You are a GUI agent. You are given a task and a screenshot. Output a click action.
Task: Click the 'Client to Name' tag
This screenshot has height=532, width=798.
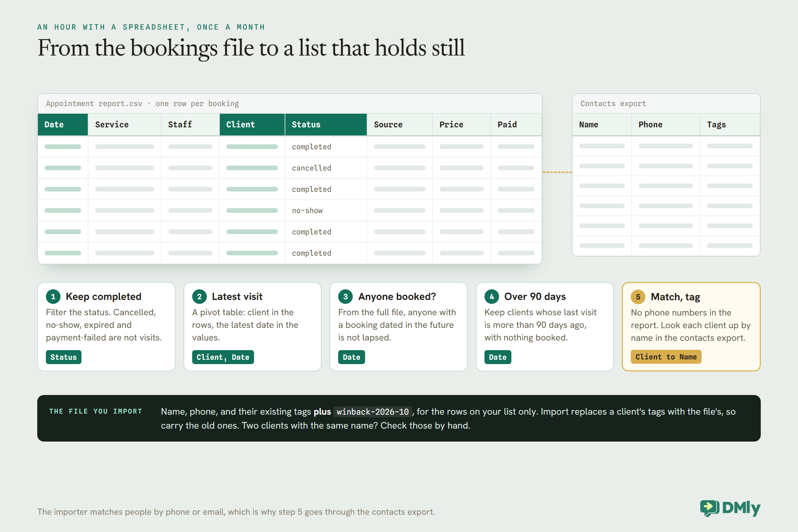click(666, 357)
